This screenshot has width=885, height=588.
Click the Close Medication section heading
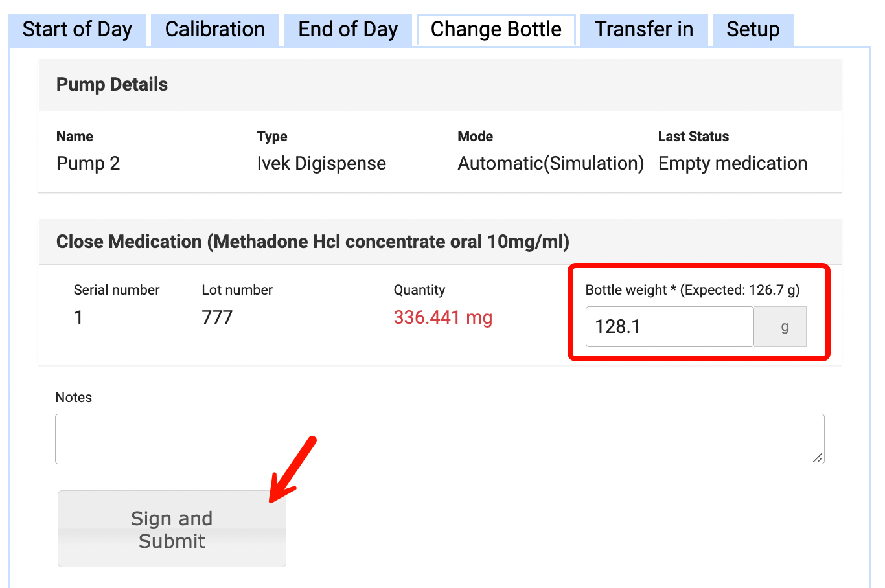pos(312,242)
